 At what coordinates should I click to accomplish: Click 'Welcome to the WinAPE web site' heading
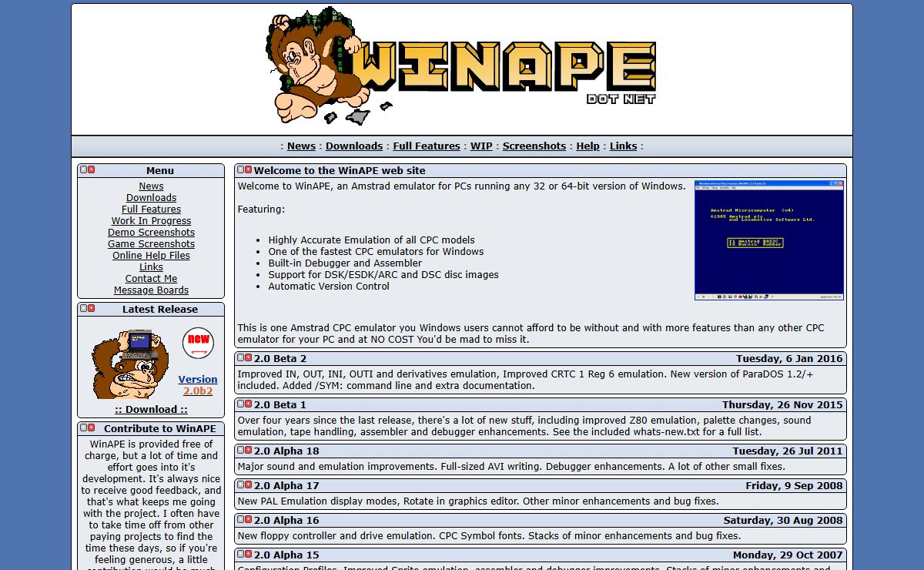(x=340, y=170)
